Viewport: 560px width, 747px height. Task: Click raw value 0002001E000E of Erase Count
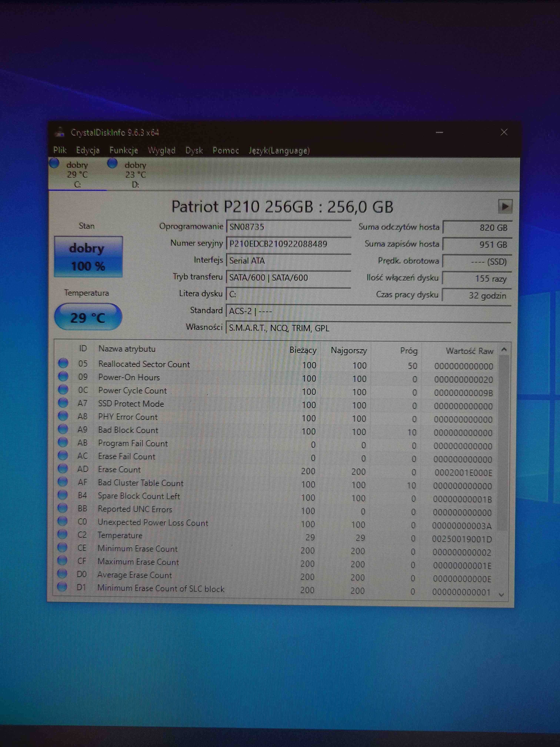[463, 473]
